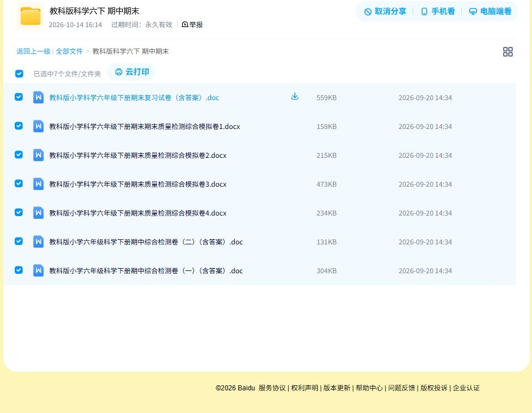Screen dimensions: 532x413
Task: Click Word icon for 期中综合检测卷（一）
Action: (x=38, y=270)
